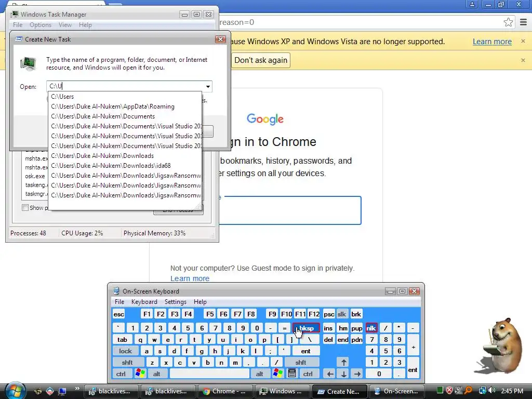The height and width of the screenshot is (399, 532).
Task: Click left Windows logo key on keyboard
Action: pyautogui.click(x=140, y=374)
